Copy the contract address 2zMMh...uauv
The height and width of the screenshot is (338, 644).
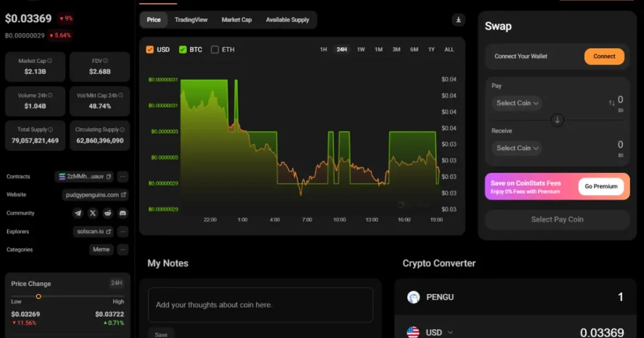pyautogui.click(x=109, y=177)
